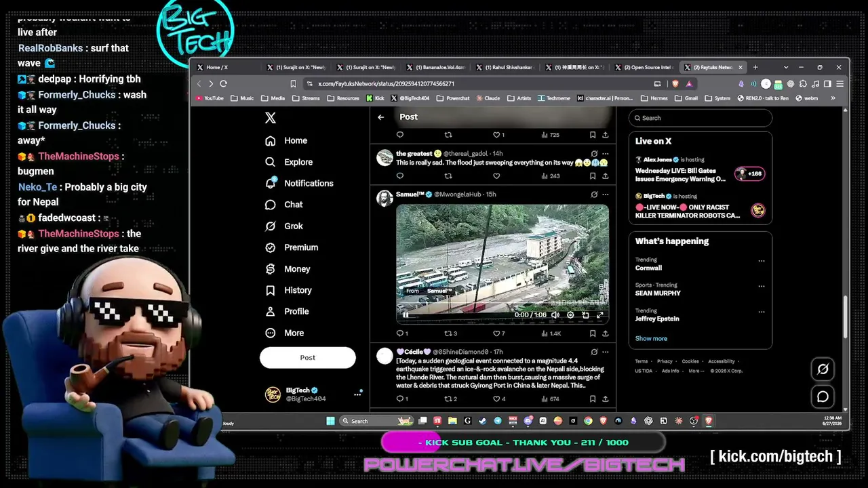
Task: Open BigTech live broadcast listing
Action: (x=700, y=206)
